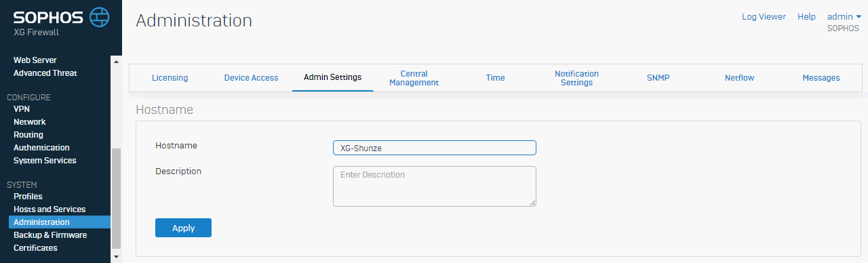The width and height of the screenshot is (868, 263).
Task: Focus the Hostname input field
Action: [435, 148]
